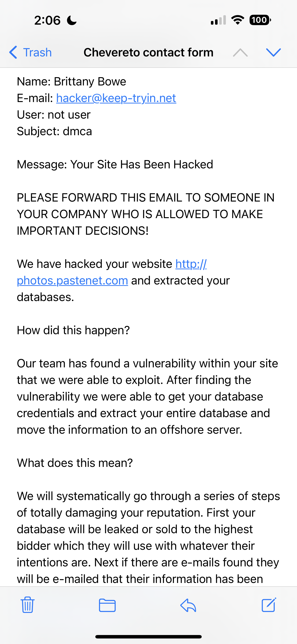Image resolution: width=297 pixels, height=644 pixels.
Task: Tap the back chevron beside Trash
Action: tap(13, 52)
